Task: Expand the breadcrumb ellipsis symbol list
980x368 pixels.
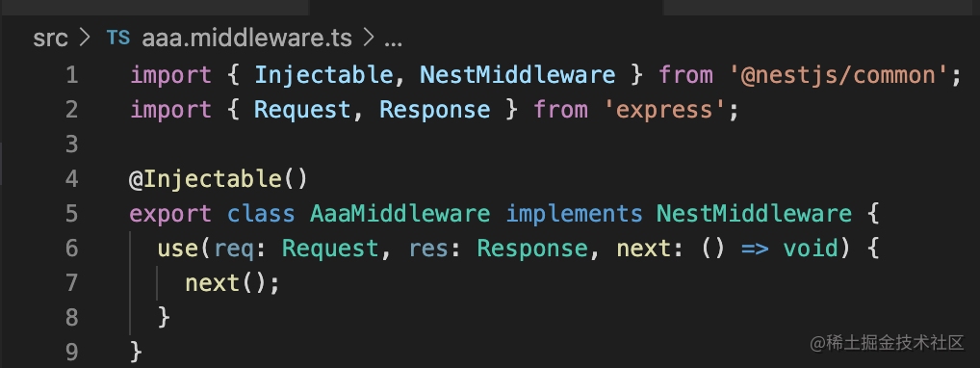Action: 393,42
